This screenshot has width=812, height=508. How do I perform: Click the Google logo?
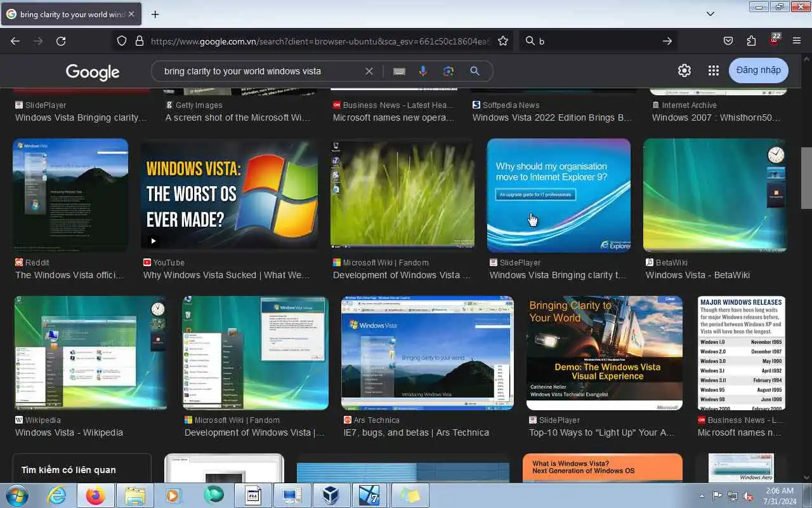click(93, 72)
